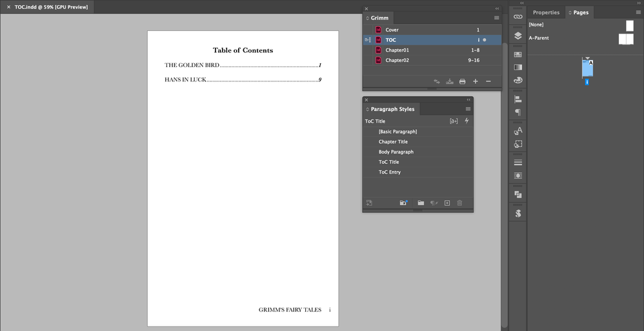Open the Object Styles icon in dock

click(518, 144)
